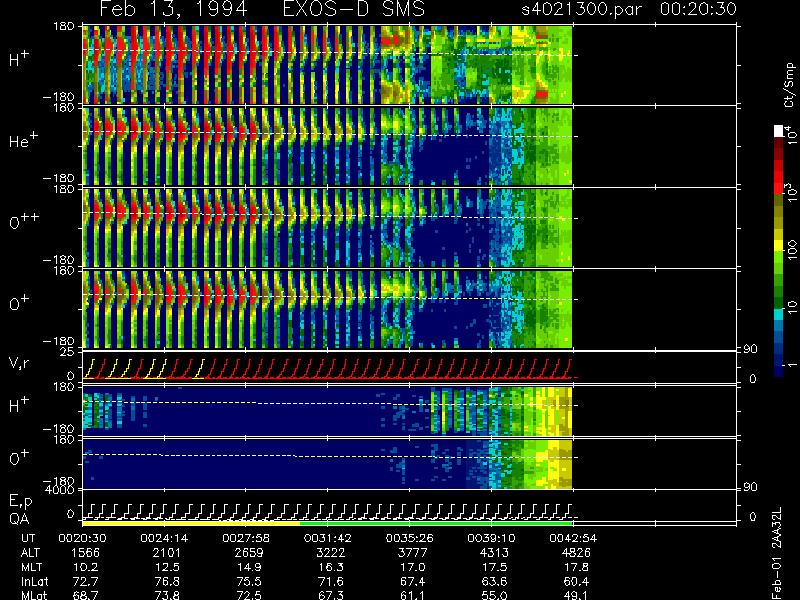Select InLat value '67.4'
Image resolution: width=800 pixels, height=600 pixels.
[x=413, y=581]
